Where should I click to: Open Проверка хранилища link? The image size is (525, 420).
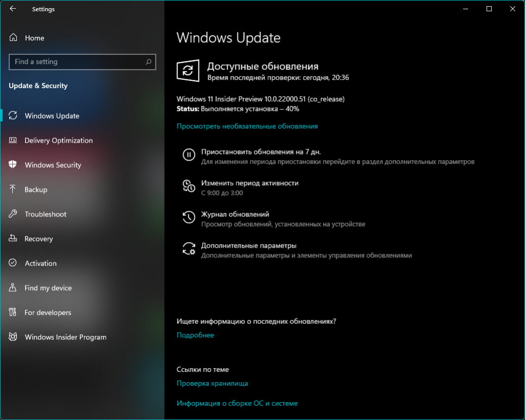(212, 383)
